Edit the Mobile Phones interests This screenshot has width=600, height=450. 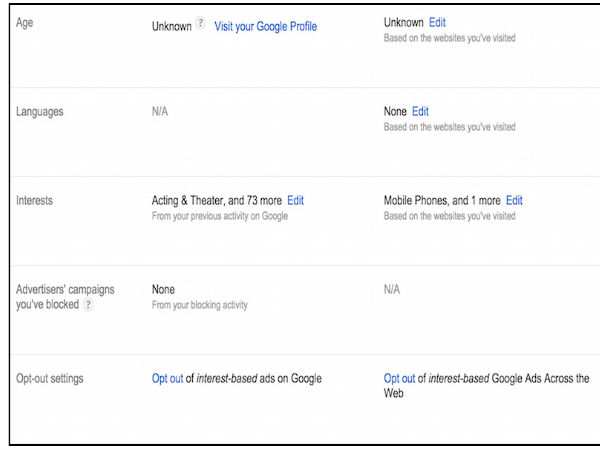click(x=514, y=200)
